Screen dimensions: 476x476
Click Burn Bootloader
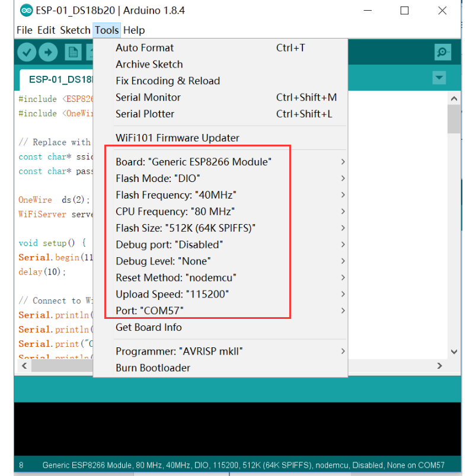coord(152,368)
